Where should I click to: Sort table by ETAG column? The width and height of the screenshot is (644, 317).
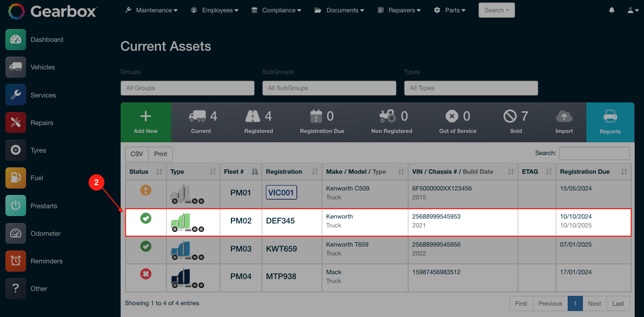pos(537,172)
